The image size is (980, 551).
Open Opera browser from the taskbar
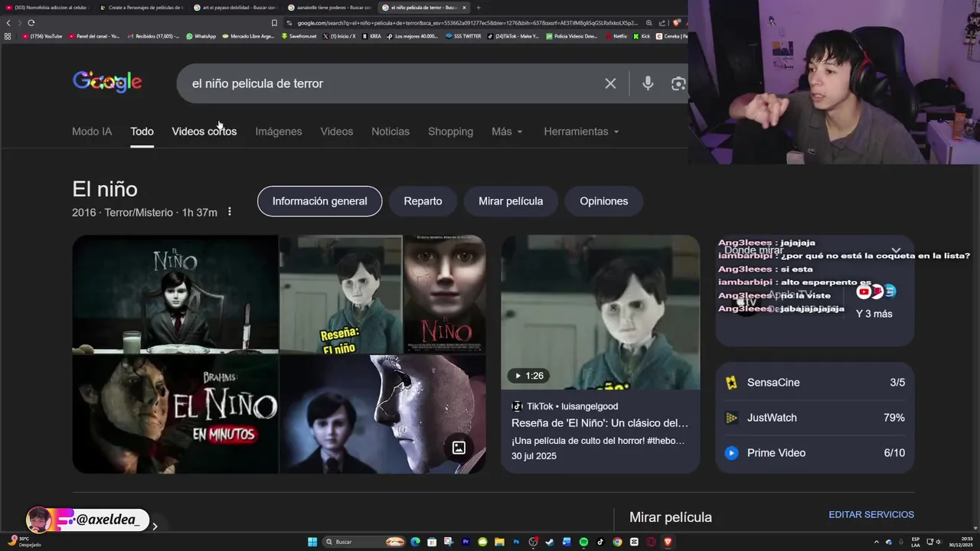point(651,542)
